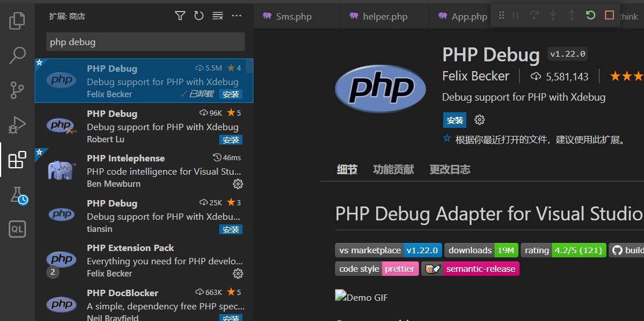Select tiansin's PHP Debug row
Viewport: 644px width, 321px height.
pos(144,216)
